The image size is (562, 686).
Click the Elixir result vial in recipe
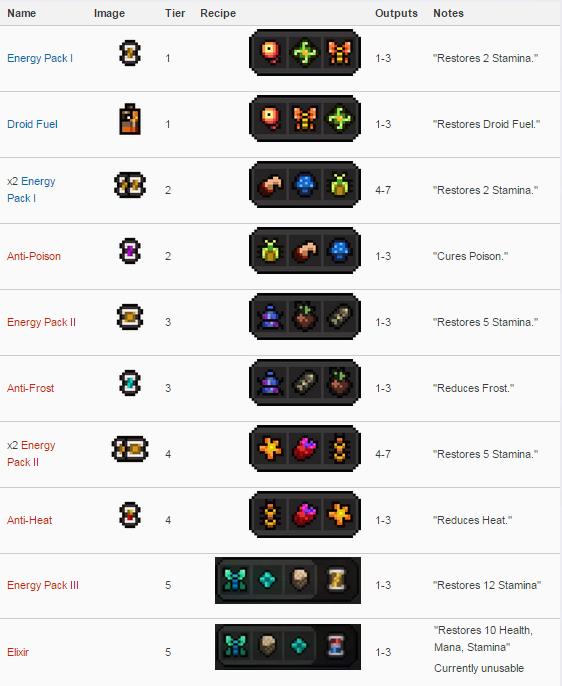(x=336, y=646)
